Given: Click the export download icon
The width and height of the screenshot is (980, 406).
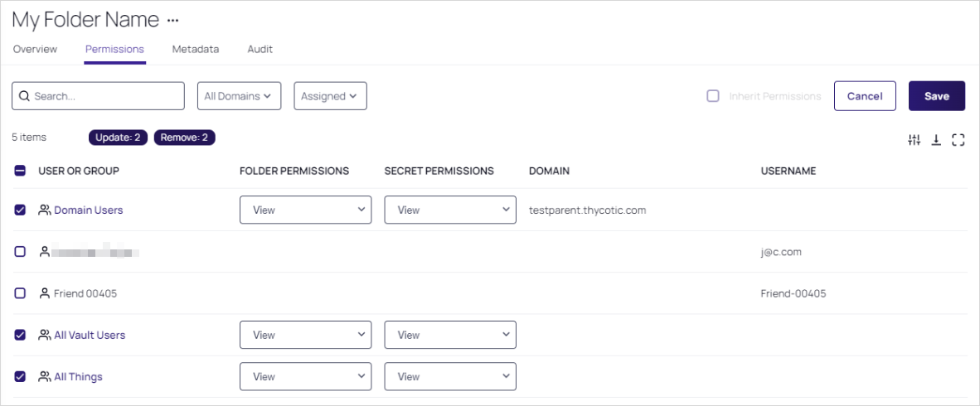Looking at the screenshot, I should tap(936, 140).
